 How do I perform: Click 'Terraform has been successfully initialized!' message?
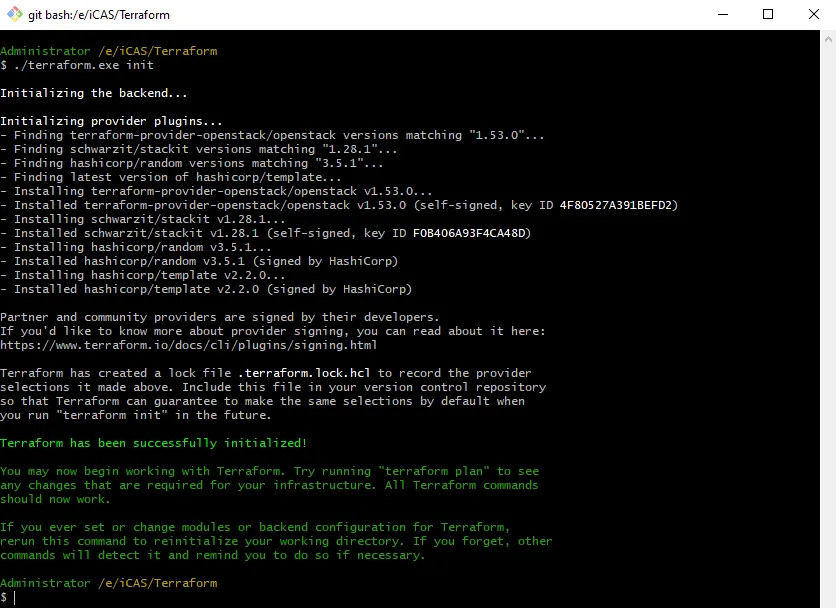tap(154, 443)
